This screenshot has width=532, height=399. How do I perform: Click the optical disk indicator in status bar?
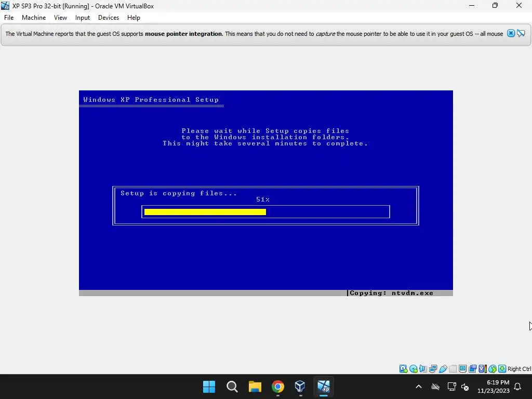tap(413, 369)
